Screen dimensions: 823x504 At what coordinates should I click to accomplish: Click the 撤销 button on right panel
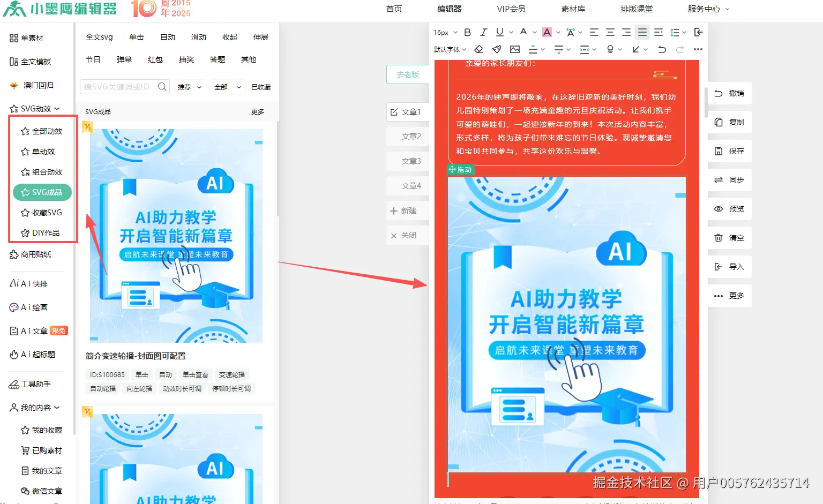click(729, 93)
